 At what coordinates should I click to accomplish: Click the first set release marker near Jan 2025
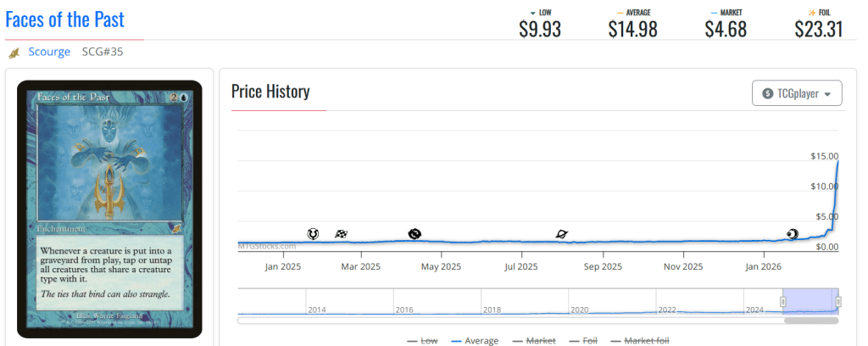(x=313, y=233)
